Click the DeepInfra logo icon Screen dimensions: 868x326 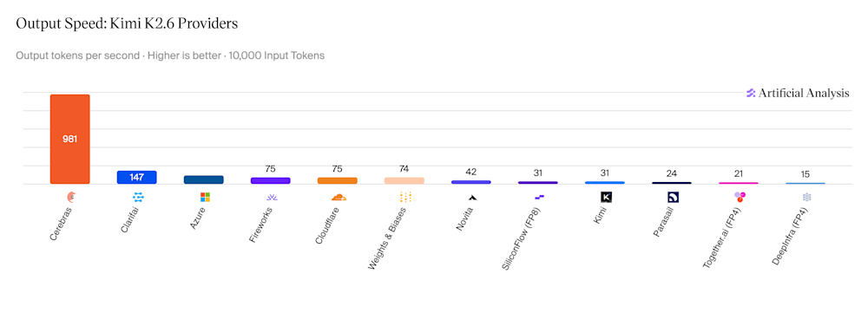click(x=806, y=197)
